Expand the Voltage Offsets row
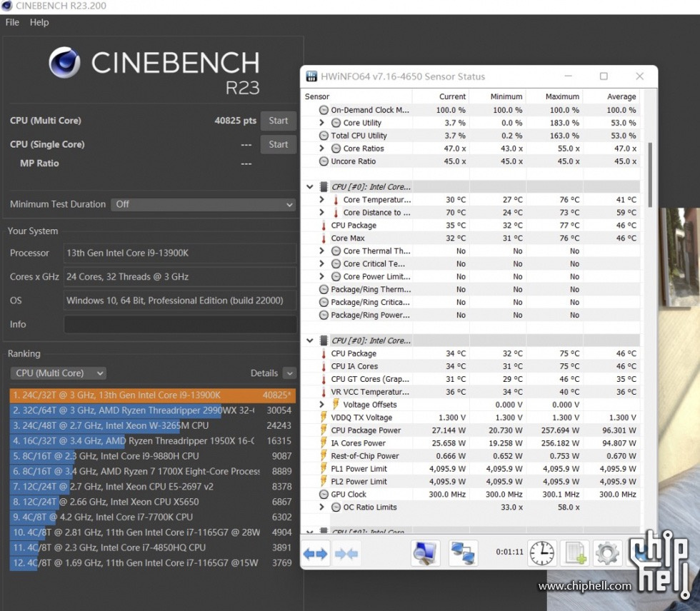Viewport: 700px width, 611px height. point(321,405)
